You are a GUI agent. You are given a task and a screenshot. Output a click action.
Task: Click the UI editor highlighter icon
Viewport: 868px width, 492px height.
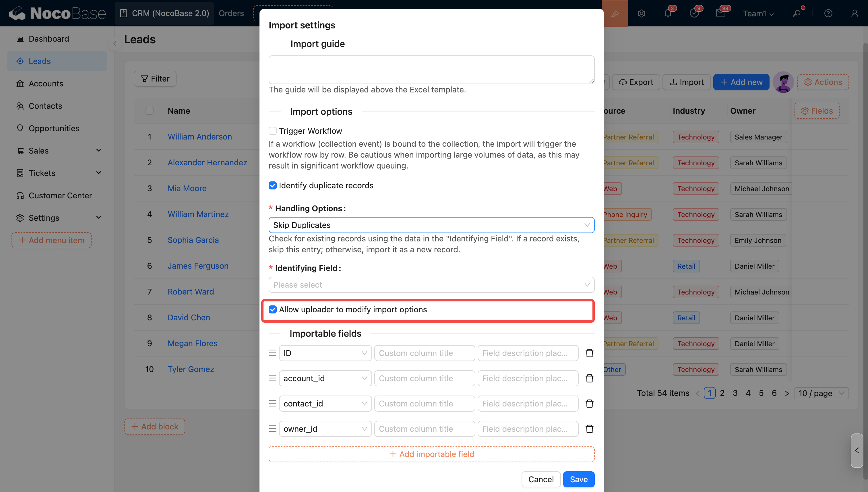[x=615, y=13]
